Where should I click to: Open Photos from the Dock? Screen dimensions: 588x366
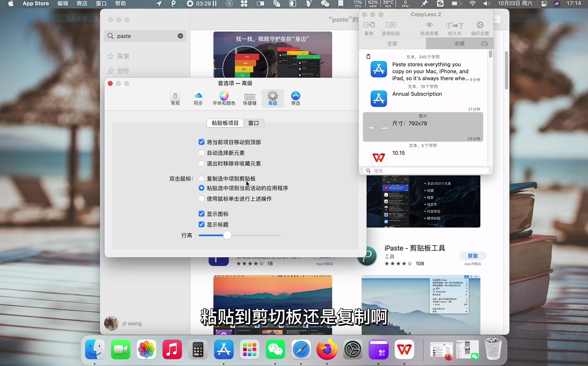pyautogui.click(x=146, y=349)
